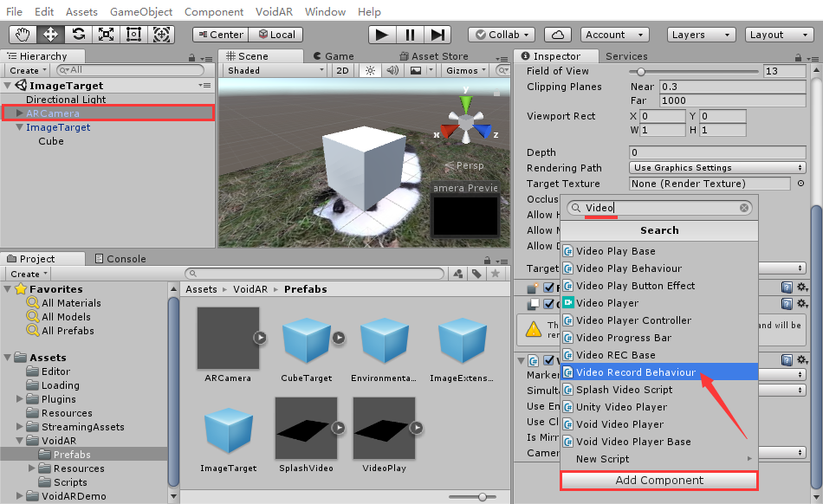This screenshot has width=823, height=504.
Task: Clear the component search field
Action: [x=744, y=208]
